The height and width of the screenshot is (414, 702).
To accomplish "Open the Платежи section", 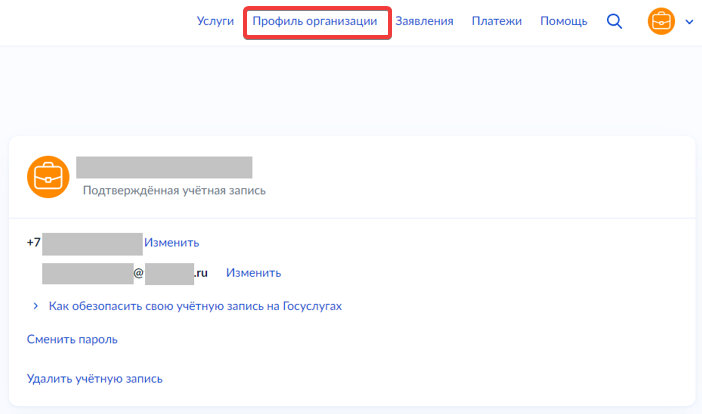I will click(497, 21).
